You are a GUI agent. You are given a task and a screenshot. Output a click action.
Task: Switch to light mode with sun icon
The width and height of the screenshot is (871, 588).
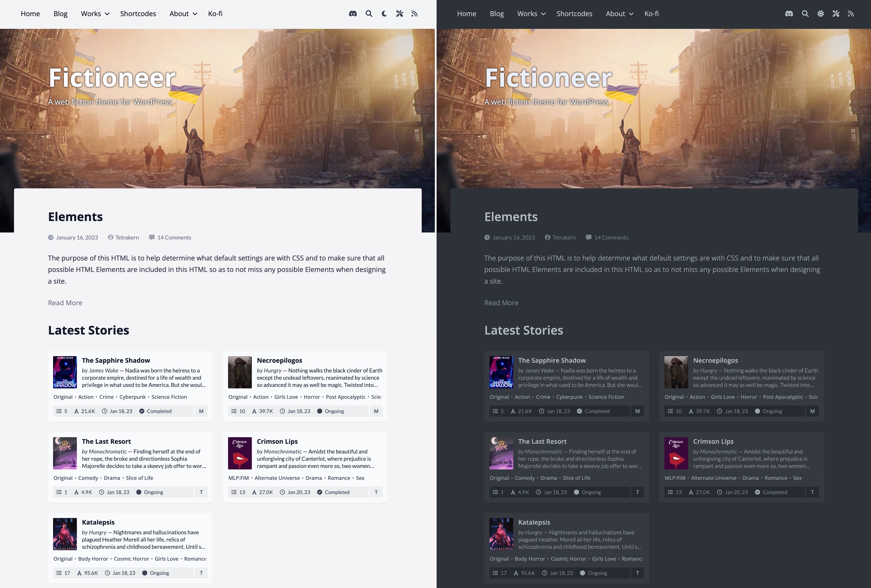coord(820,14)
